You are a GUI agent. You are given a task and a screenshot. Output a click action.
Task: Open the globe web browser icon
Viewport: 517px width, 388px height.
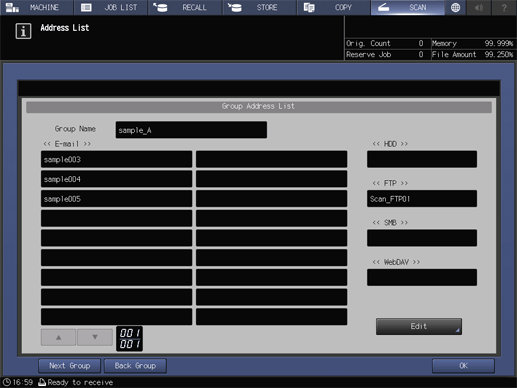(x=455, y=7)
